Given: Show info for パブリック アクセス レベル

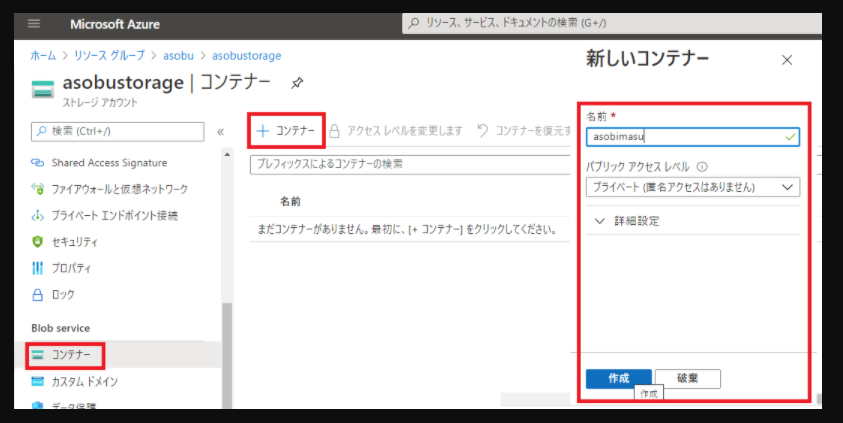Looking at the screenshot, I should [x=702, y=167].
